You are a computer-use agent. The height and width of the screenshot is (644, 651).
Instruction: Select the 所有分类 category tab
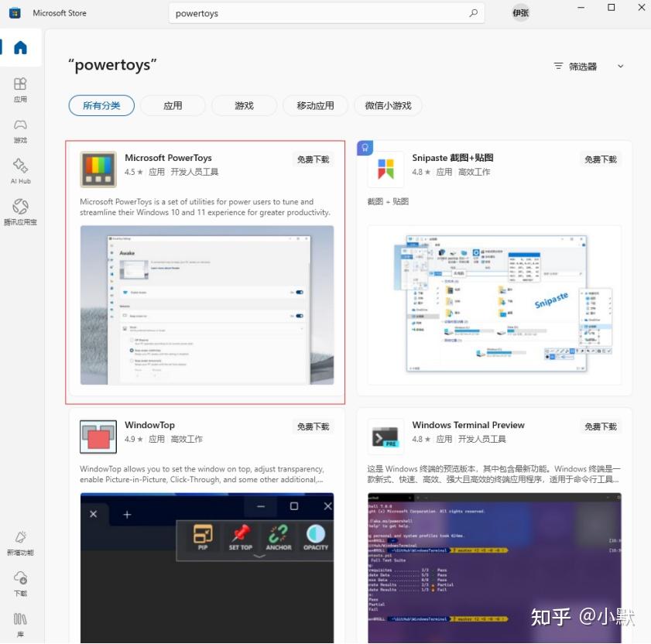101,105
